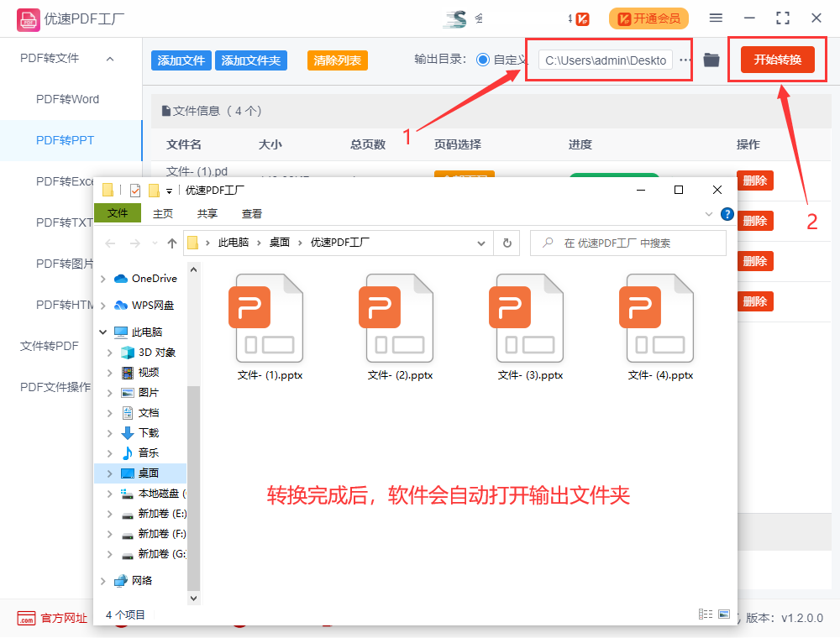Click the 添加文件夹 button
This screenshot has height=638, width=840.
tap(251, 60)
